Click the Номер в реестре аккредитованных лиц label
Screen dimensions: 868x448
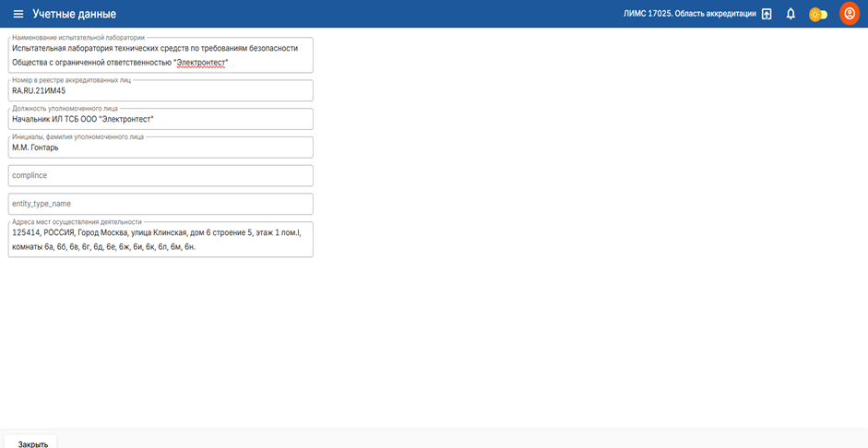click(x=71, y=80)
